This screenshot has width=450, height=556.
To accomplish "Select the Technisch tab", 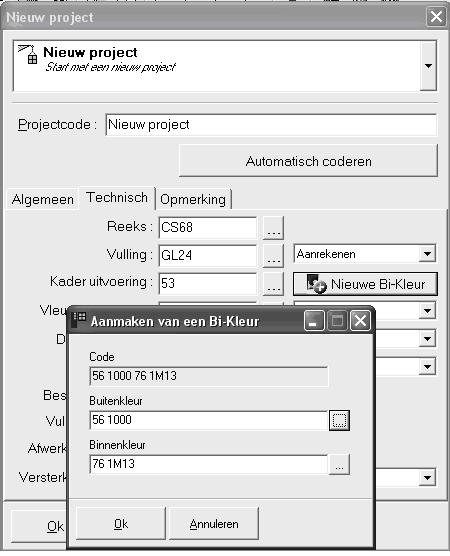I will point(117,198).
